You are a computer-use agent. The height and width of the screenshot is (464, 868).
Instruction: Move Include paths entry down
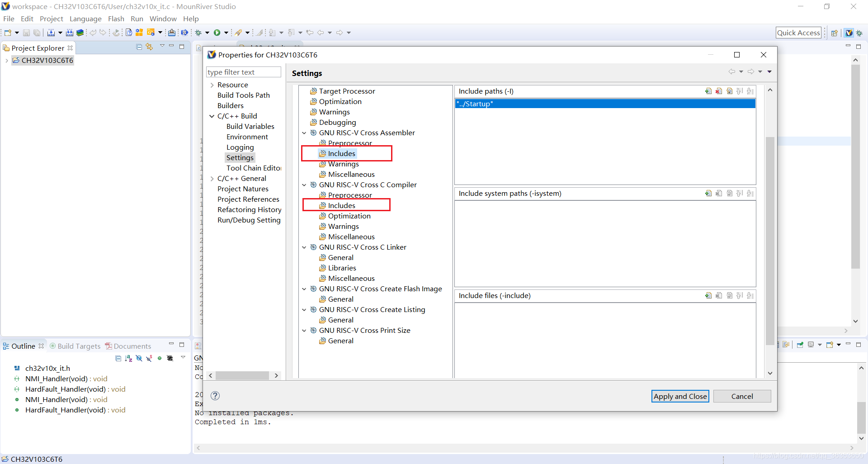tap(750, 91)
